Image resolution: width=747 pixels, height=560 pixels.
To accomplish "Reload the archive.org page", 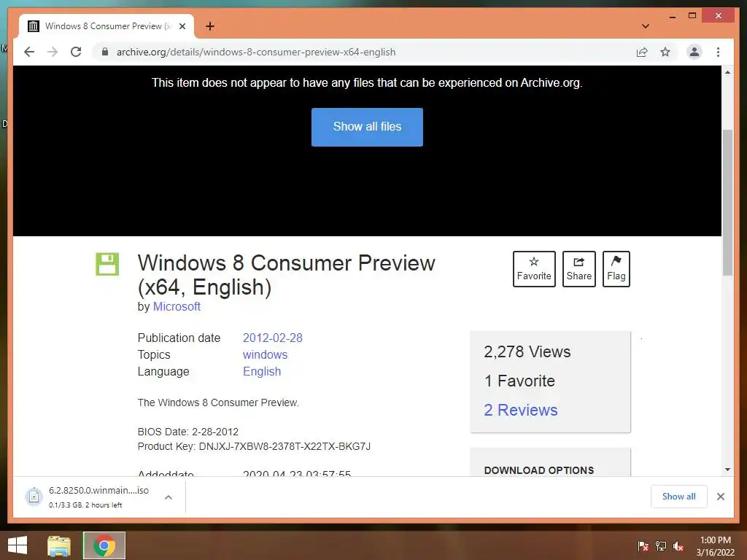I will click(76, 52).
